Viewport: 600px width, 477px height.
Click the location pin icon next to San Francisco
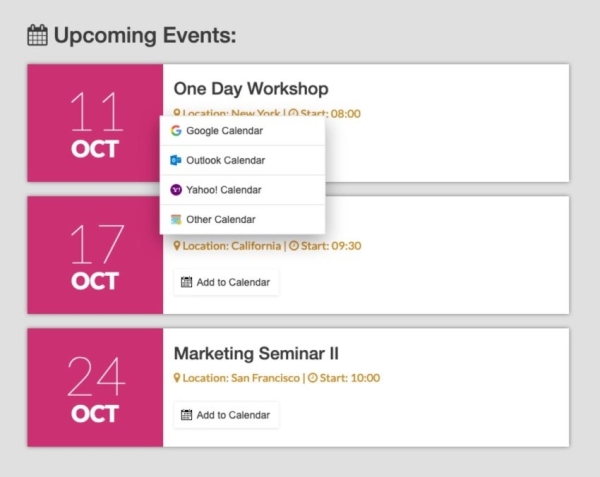[x=177, y=378]
